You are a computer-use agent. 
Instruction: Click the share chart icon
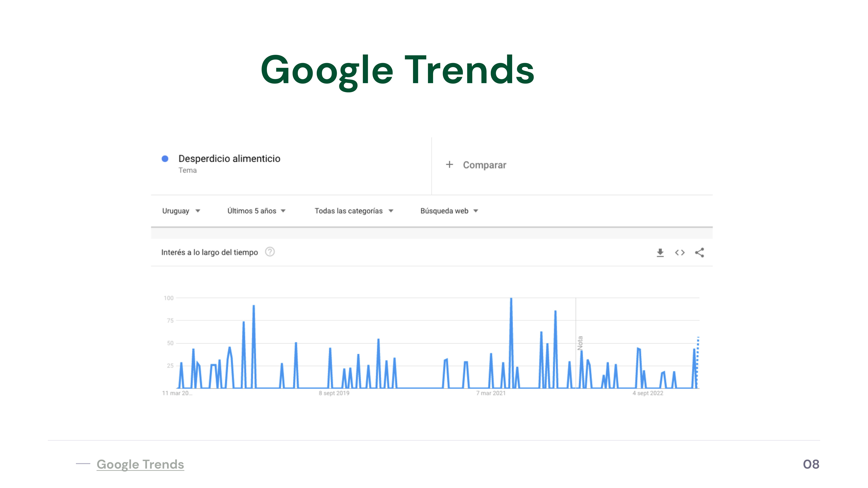pyautogui.click(x=700, y=253)
